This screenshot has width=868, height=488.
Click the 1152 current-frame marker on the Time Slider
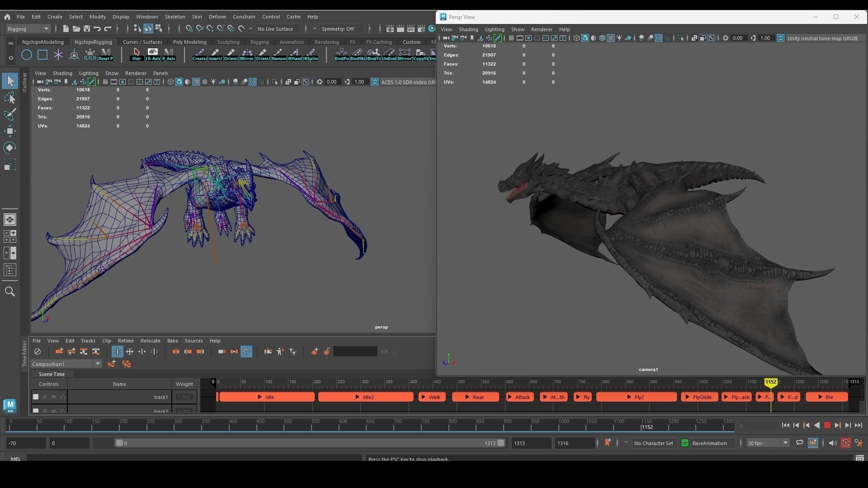(647, 427)
